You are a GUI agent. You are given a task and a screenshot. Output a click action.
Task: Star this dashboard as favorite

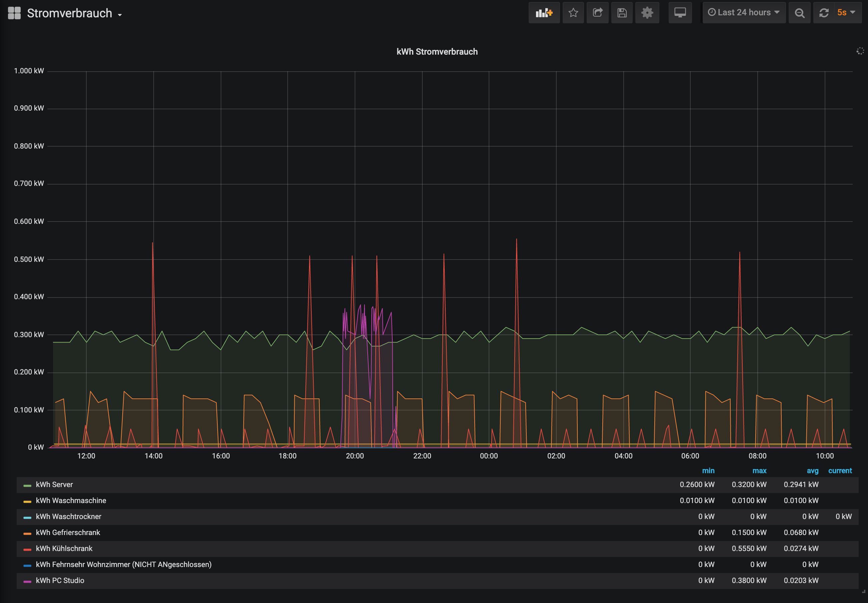573,13
